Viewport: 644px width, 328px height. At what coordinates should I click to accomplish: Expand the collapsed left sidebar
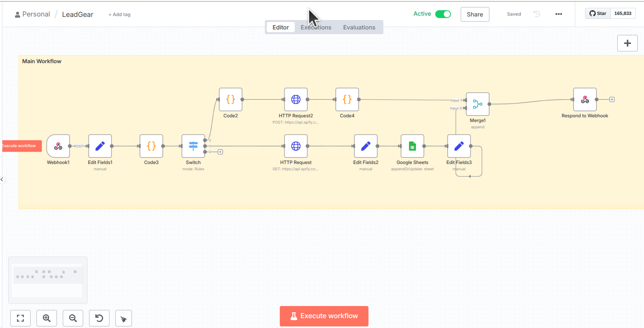[2, 180]
